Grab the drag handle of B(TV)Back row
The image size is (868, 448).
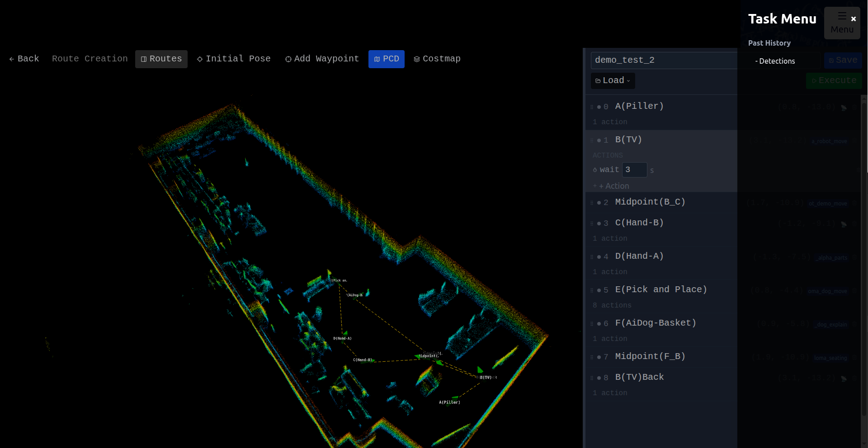pyautogui.click(x=592, y=378)
